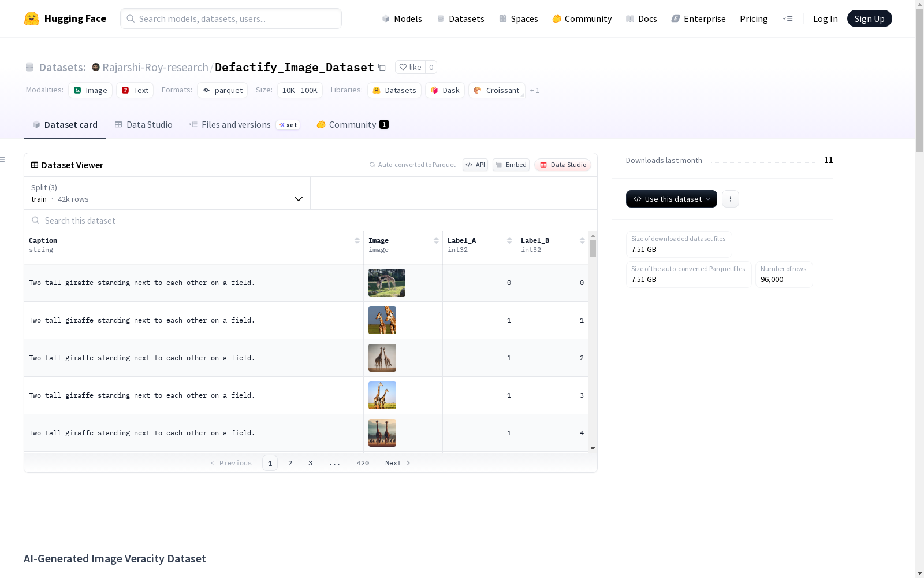Switch to the Dataset card tab
The width and height of the screenshot is (924, 578).
click(65, 124)
